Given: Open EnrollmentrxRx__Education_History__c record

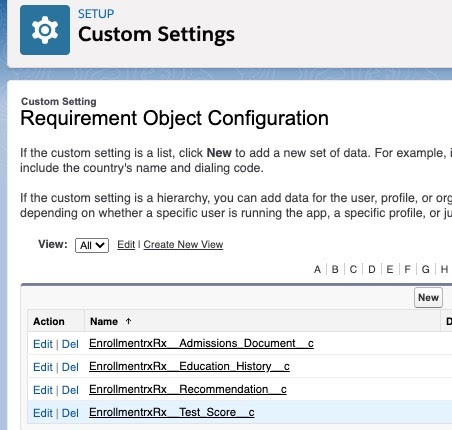Looking at the screenshot, I should tap(189, 366).
